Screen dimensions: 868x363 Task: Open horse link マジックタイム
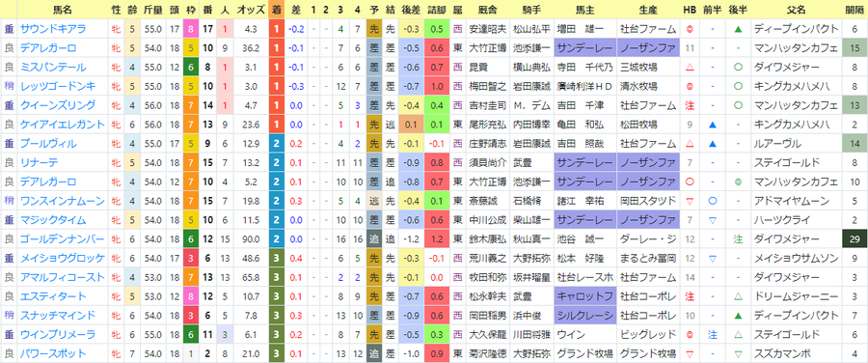click(53, 220)
